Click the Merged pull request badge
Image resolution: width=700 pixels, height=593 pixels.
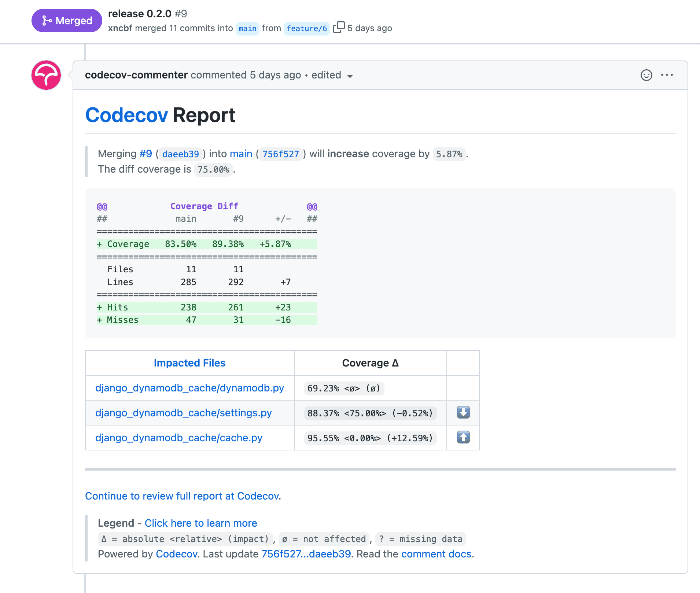66,21
